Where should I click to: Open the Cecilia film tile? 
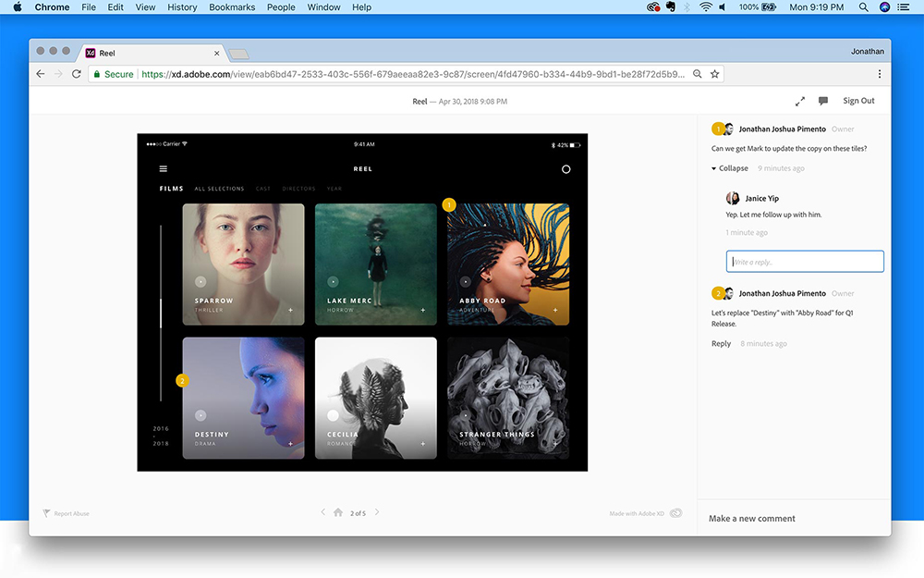[376, 398]
